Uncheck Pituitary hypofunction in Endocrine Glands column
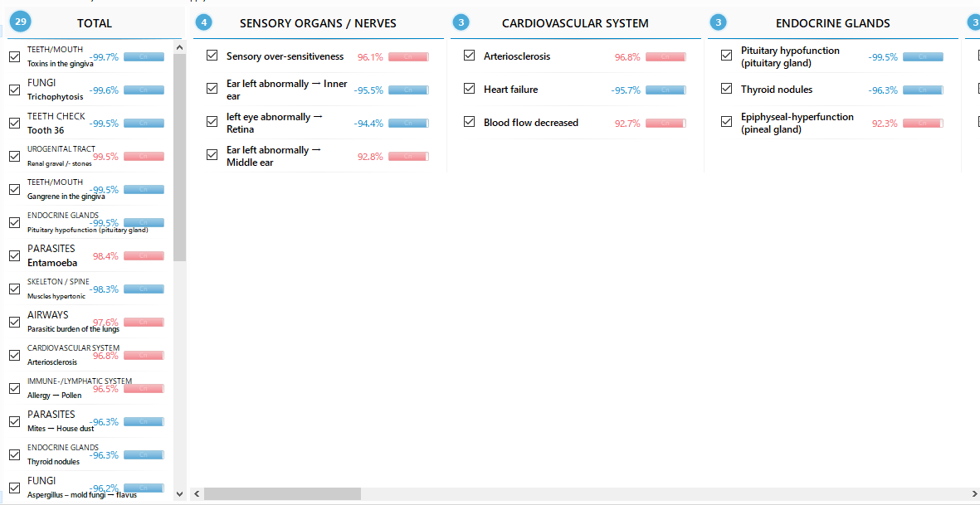 click(726, 56)
